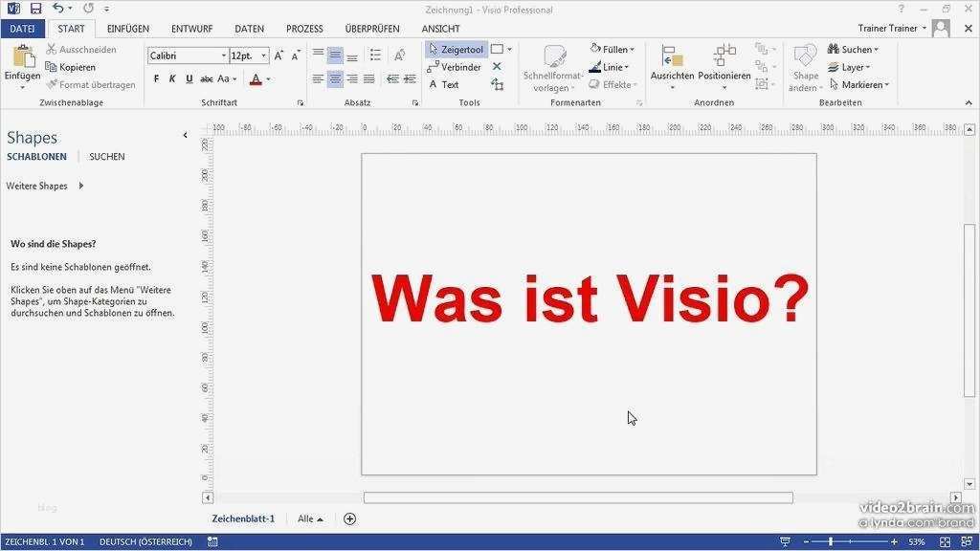The height and width of the screenshot is (551, 980).
Task: Click fit page to window icon
Action: coord(945,541)
